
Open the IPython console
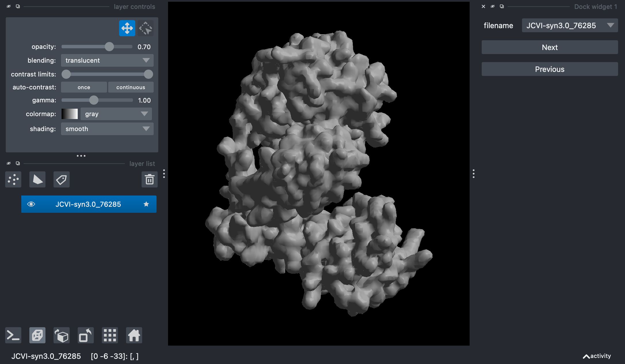click(x=13, y=335)
